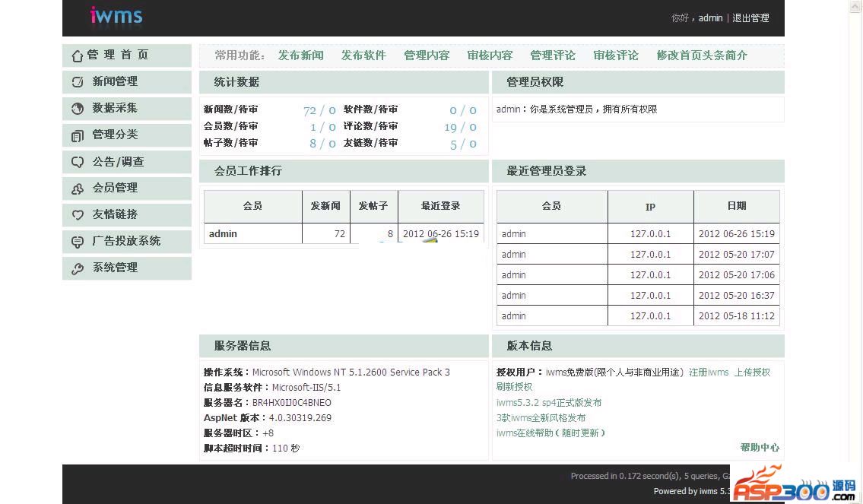Open the 公告/调查 sidebar menu
This screenshot has height=504, width=863.
(x=127, y=161)
